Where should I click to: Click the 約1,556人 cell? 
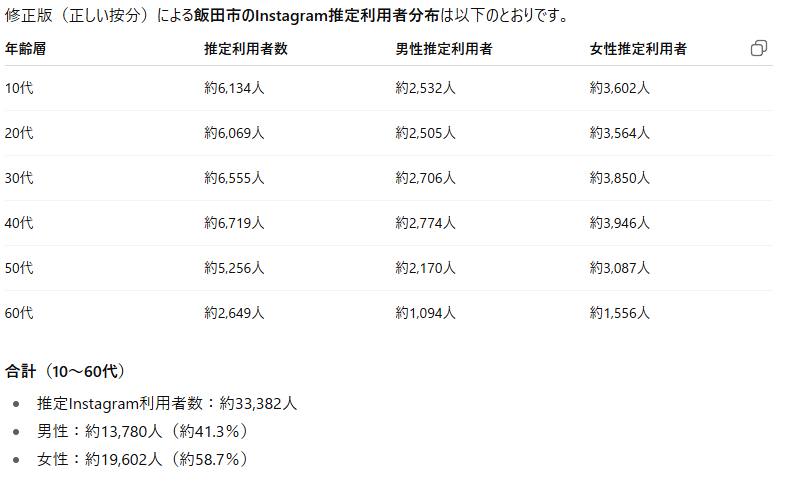click(620, 313)
